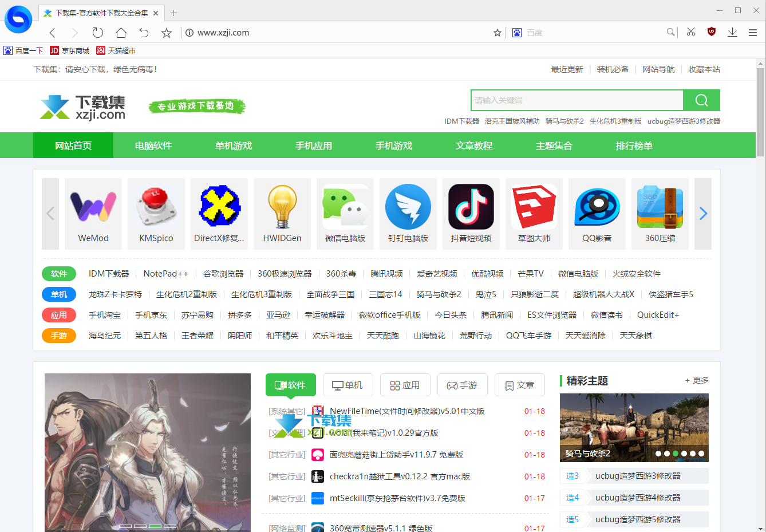Click the red 应用 category badge
766x532 pixels.
(x=59, y=315)
